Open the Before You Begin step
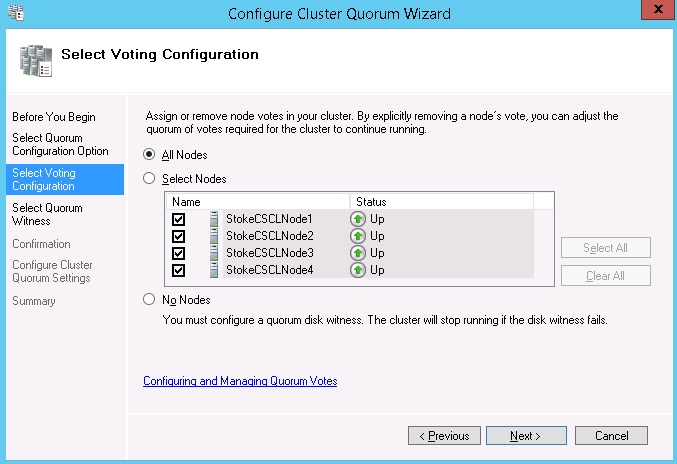 click(x=54, y=117)
